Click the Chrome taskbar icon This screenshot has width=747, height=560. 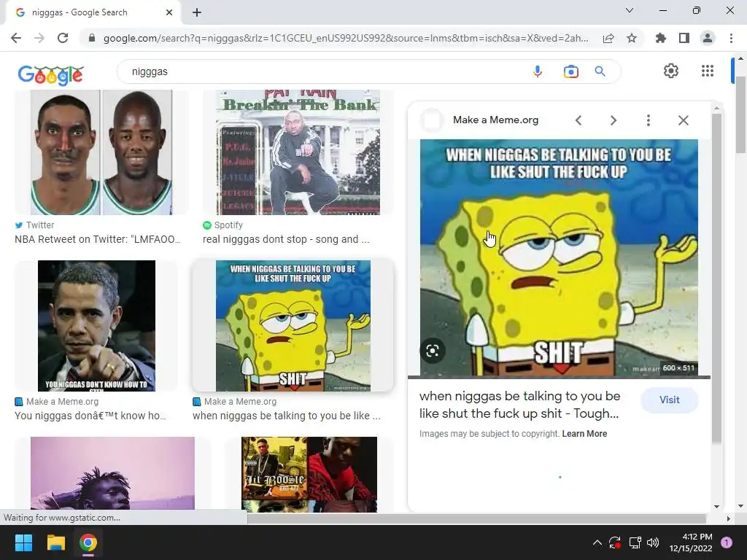coord(88,542)
